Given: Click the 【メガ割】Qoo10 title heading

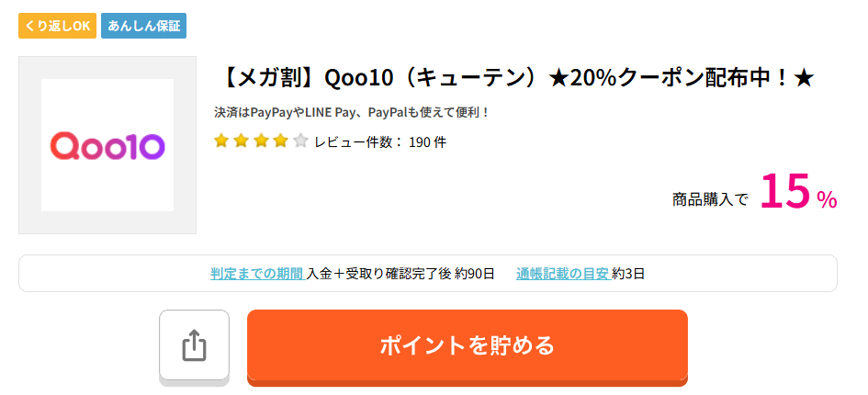Looking at the screenshot, I should tap(513, 79).
